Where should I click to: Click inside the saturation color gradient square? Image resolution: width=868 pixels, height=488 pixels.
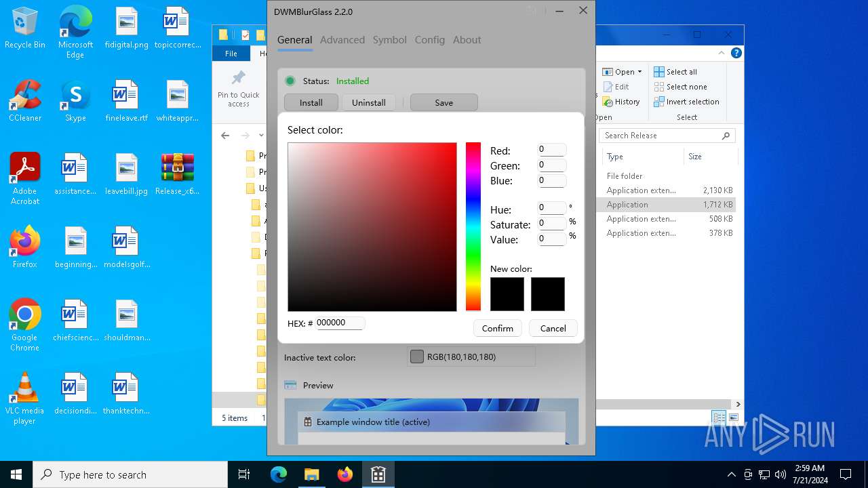[372, 226]
